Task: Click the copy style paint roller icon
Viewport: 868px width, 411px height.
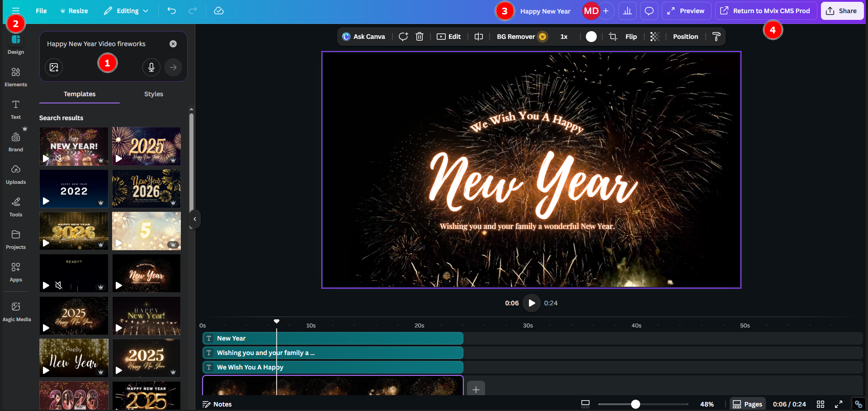Action: point(716,37)
